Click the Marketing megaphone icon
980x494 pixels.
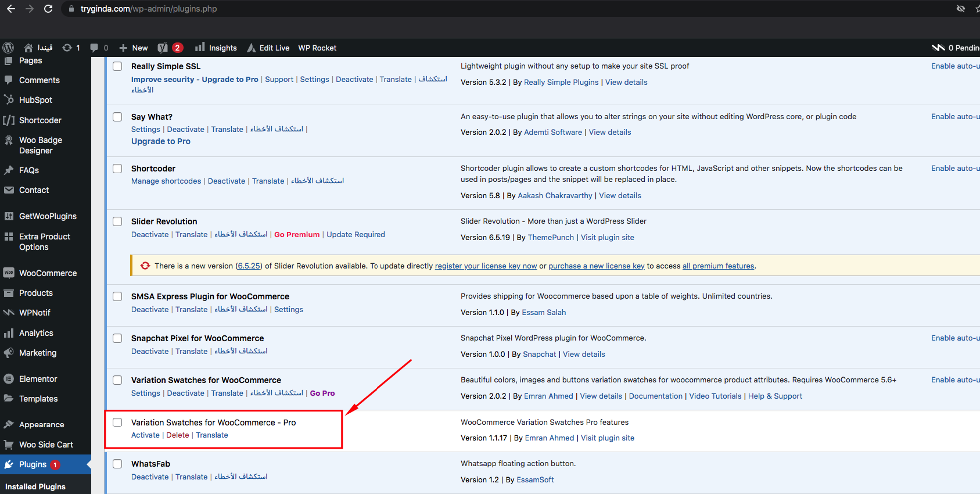(x=9, y=353)
